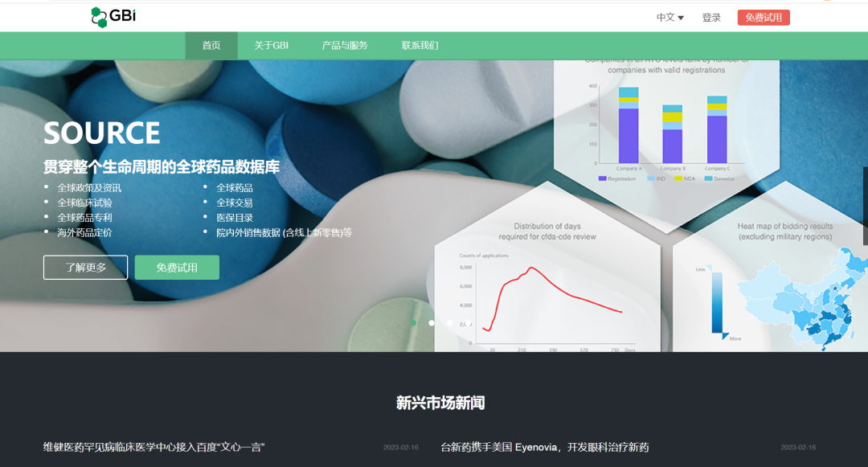Viewport: 868px width, 467px height.
Task: Click the green 免费试用 banner button
Action: click(x=177, y=267)
